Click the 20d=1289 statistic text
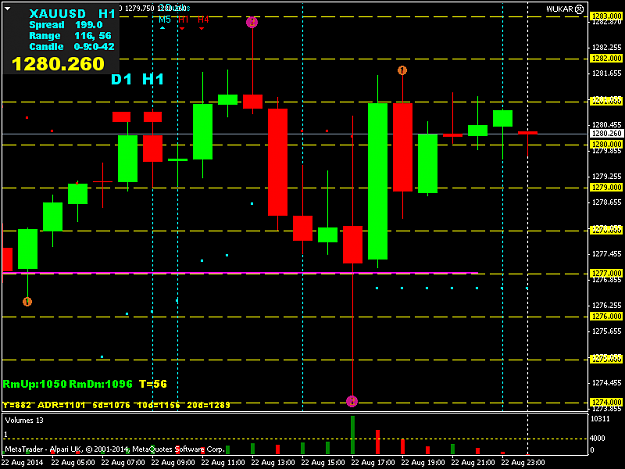The width and height of the screenshot is (625, 469). [x=208, y=405]
